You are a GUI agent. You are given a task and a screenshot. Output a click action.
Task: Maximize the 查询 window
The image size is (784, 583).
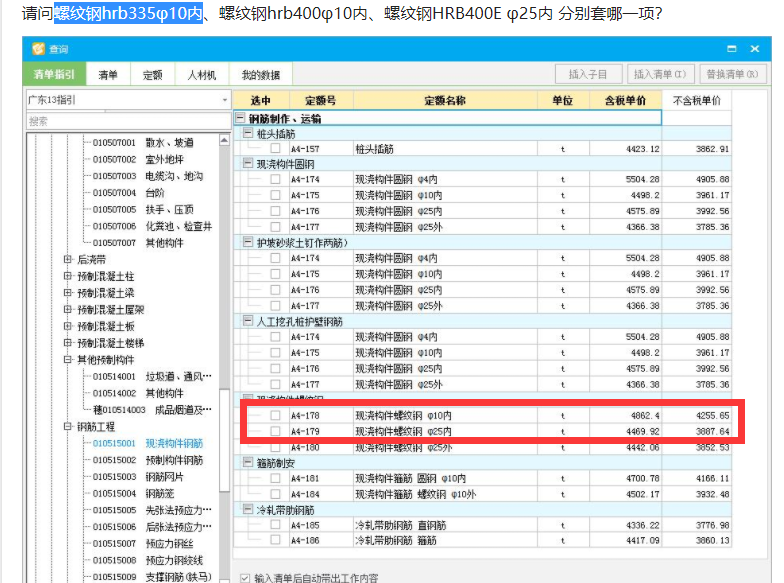(x=732, y=48)
